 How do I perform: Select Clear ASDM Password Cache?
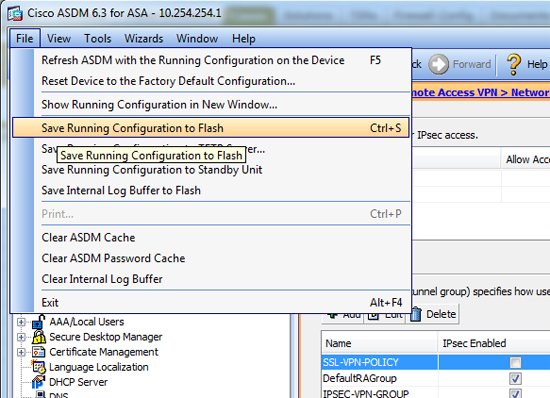point(211,258)
